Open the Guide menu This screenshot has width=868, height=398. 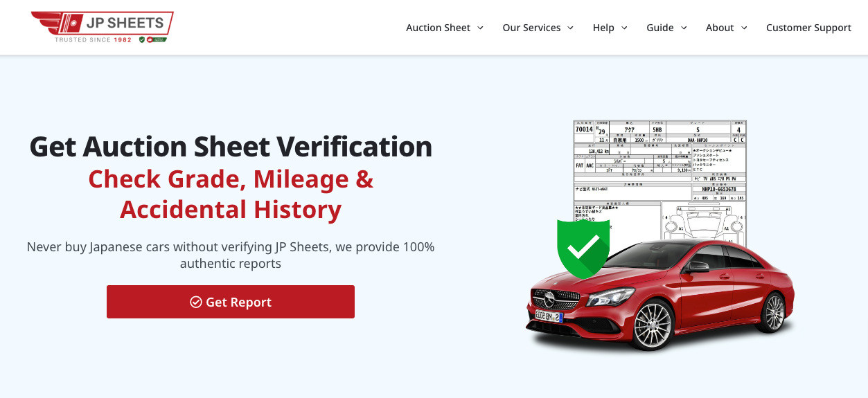click(x=660, y=28)
